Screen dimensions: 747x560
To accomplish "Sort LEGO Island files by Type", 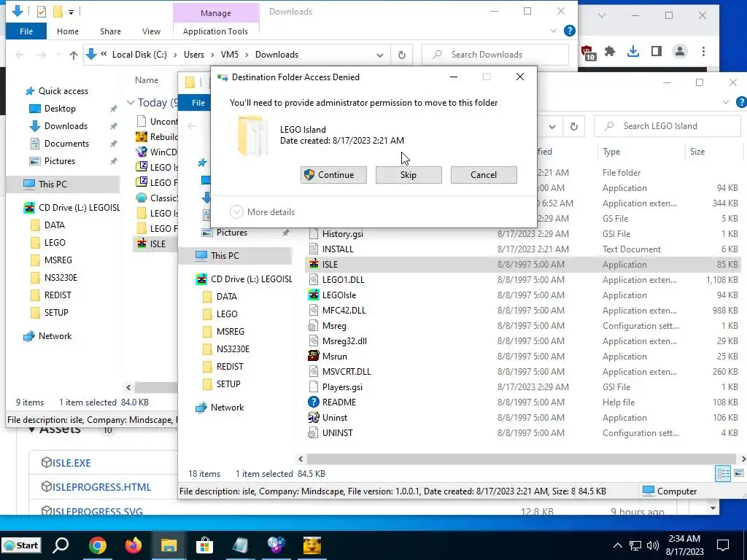I will coord(611,152).
